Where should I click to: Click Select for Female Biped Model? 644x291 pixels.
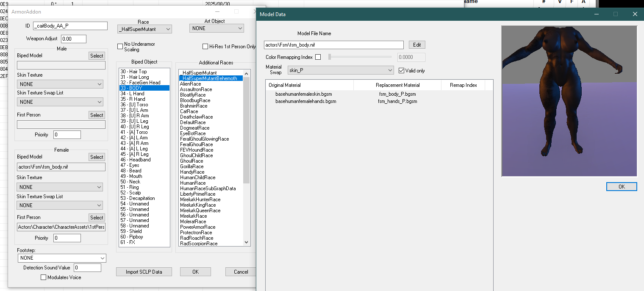pyautogui.click(x=97, y=157)
